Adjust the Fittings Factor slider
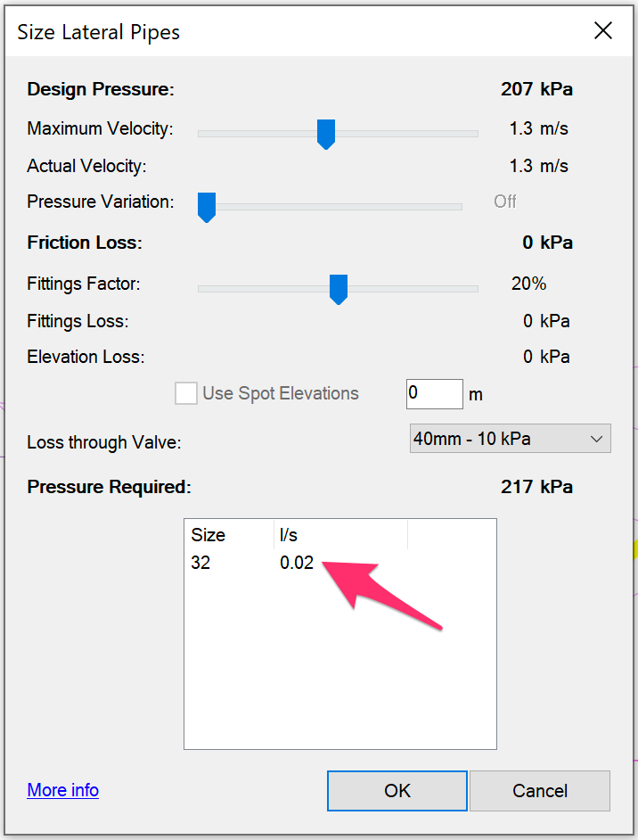The height and width of the screenshot is (840, 638). pyautogui.click(x=339, y=288)
